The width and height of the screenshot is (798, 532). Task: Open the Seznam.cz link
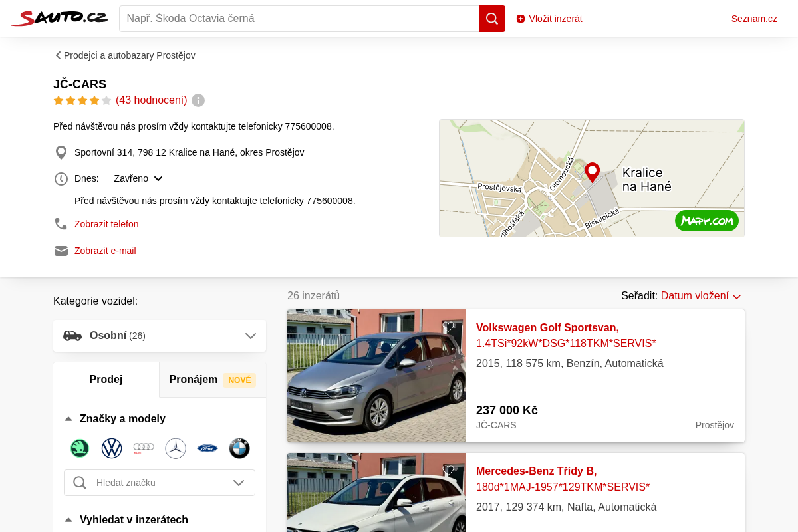tap(754, 19)
